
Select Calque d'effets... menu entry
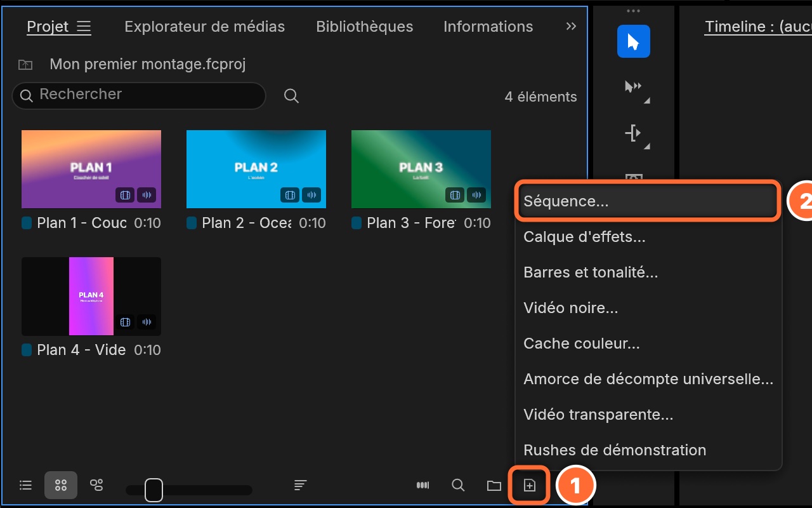pos(648,237)
